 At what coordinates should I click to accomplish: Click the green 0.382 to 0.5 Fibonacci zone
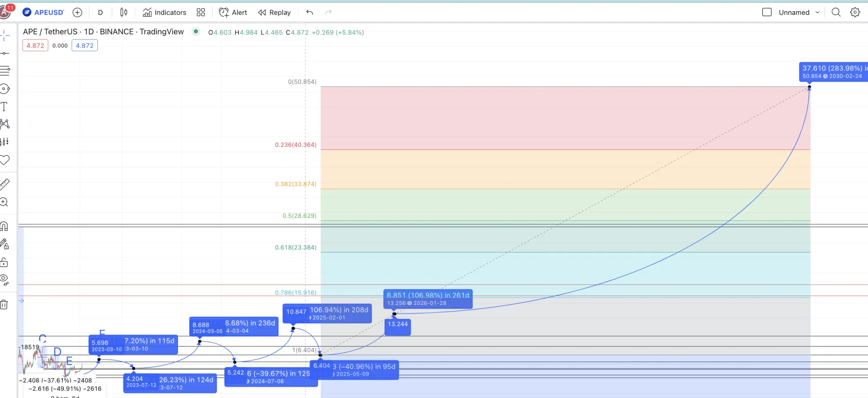565,205
